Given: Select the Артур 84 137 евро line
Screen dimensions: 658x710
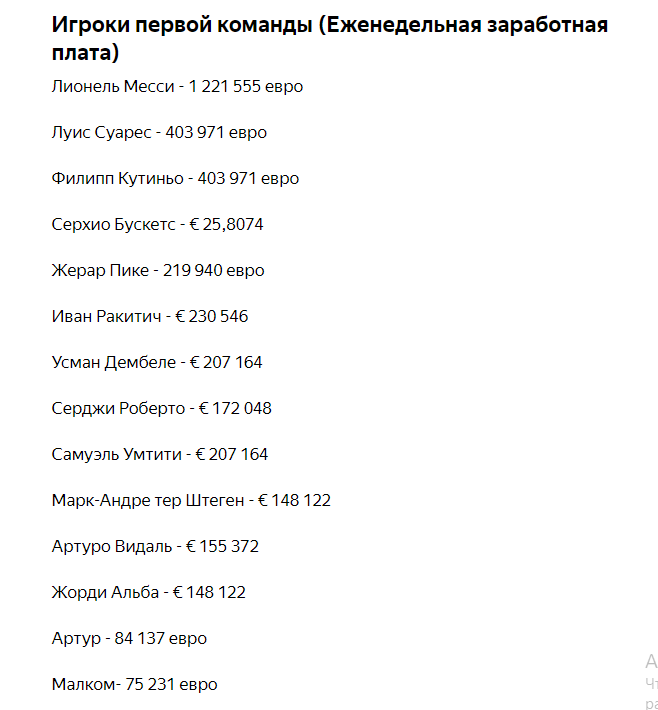Looking at the screenshot, I should coord(129,638).
